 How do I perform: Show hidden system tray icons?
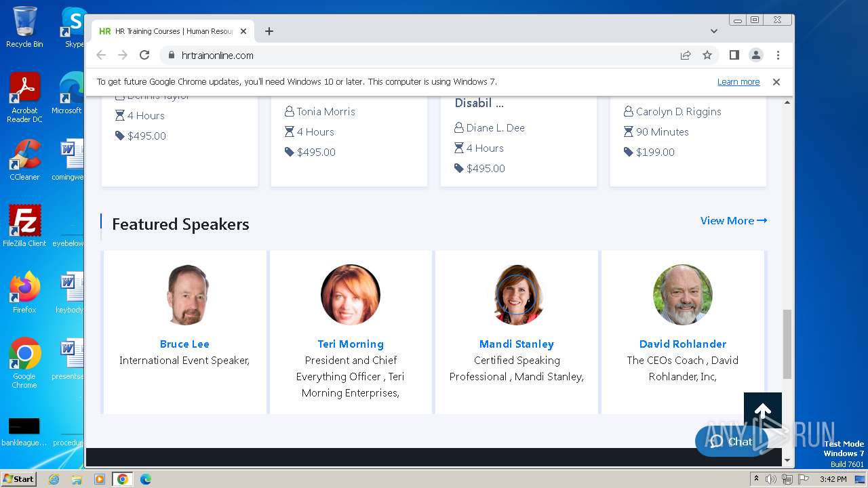(x=756, y=479)
